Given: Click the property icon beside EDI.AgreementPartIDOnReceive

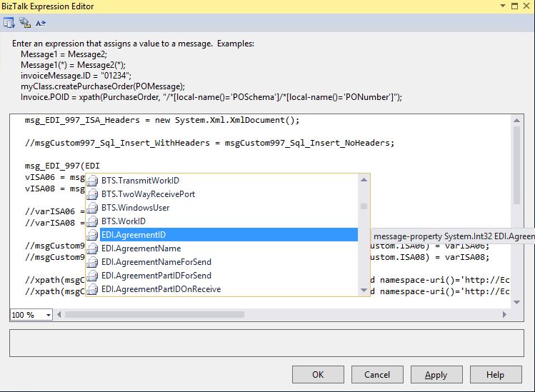Looking at the screenshot, I should pyautogui.click(x=92, y=289).
